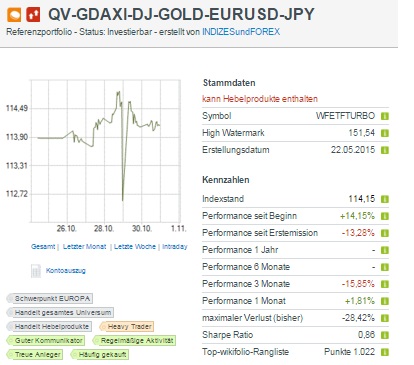This screenshot has height=365, width=414.
Task: Click the Sharpe Ratio value 0,86
Action: point(367,335)
